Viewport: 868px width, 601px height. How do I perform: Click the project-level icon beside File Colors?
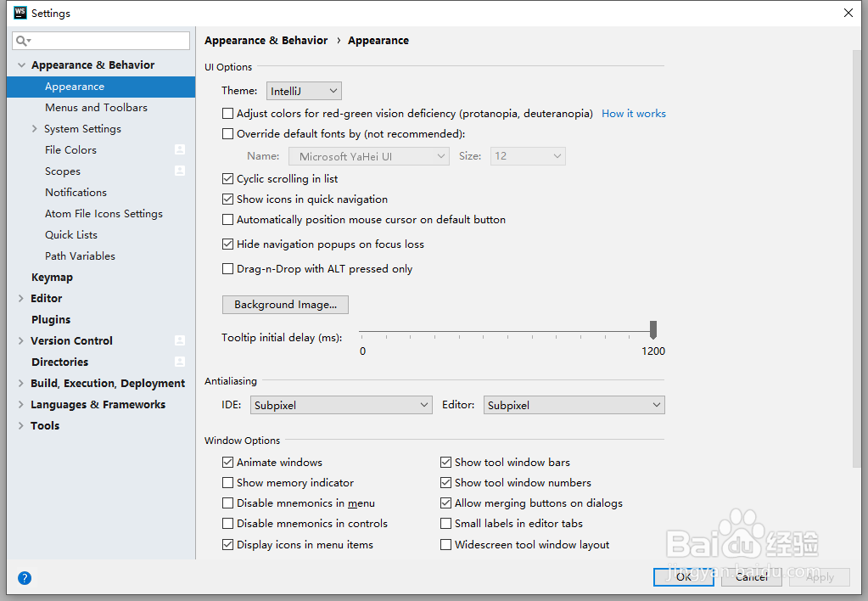[x=180, y=149]
